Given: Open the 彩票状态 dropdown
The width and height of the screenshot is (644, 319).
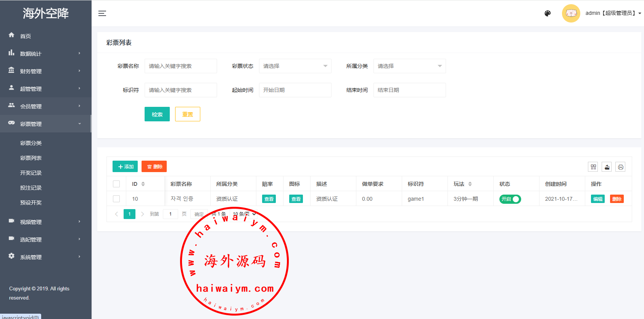Looking at the screenshot, I should pos(295,66).
